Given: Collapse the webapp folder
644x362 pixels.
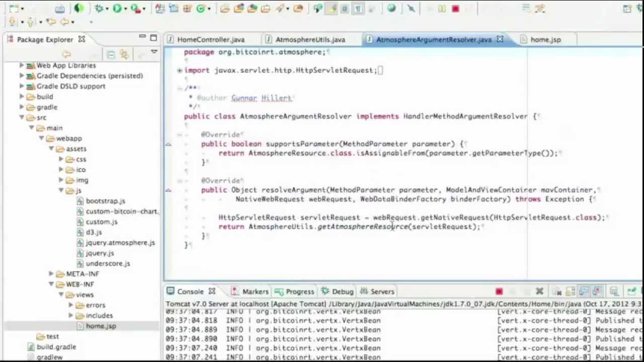Looking at the screenshot, I should click(x=41, y=138).
